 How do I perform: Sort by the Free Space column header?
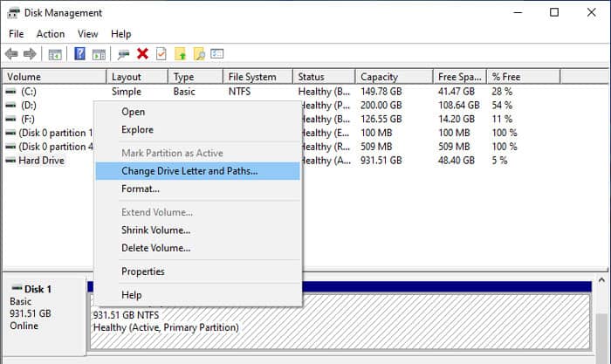(x=460, y=77)
